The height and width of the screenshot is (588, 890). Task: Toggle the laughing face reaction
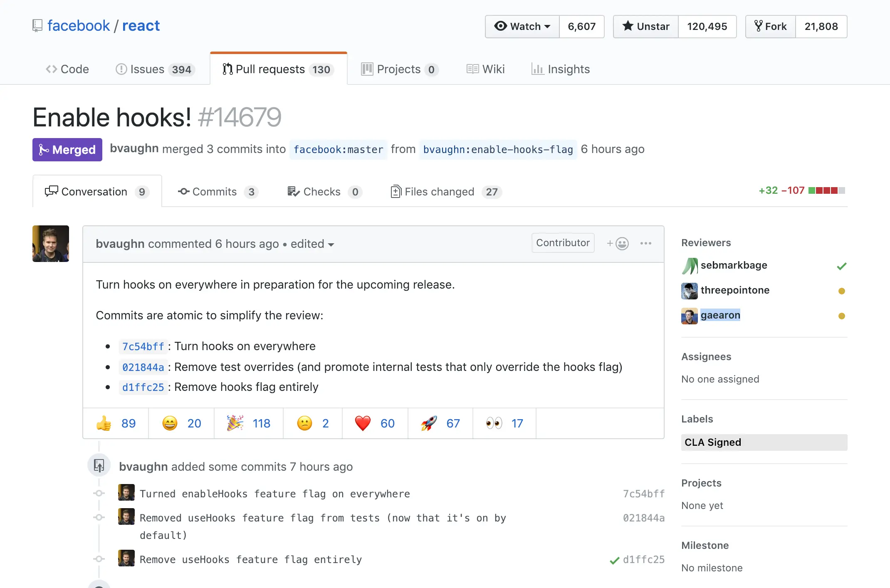coord(170,423)
